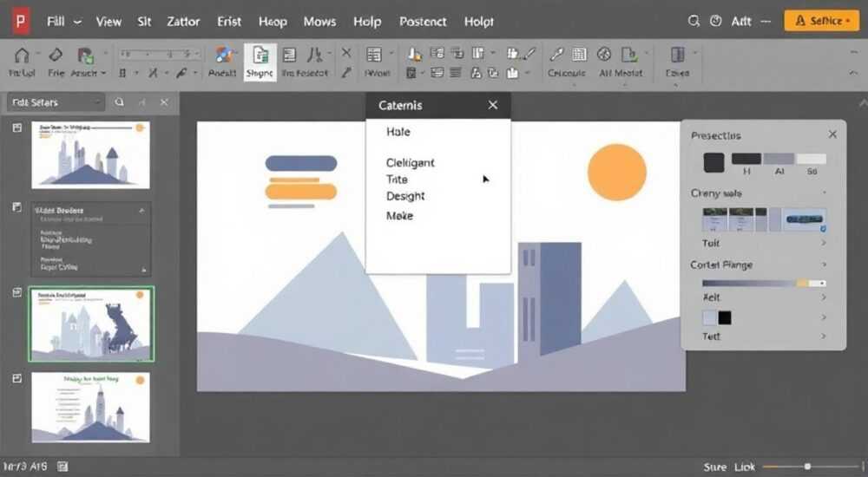Click the home icon in ribbon
Image resolution: width=868 pixels, height=477 pixels.
tap(22, 55)
